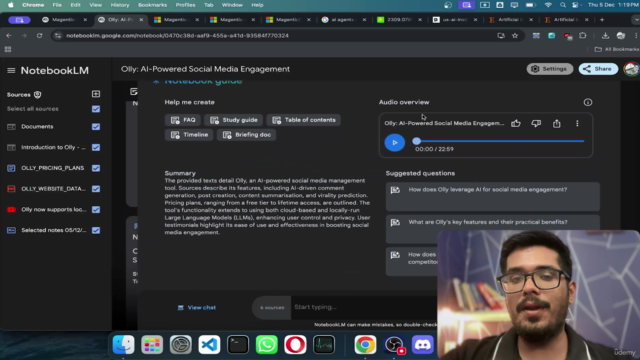Open Chrome from the dock
This screenshot has width=640, height=360.
tap(365, 345)
